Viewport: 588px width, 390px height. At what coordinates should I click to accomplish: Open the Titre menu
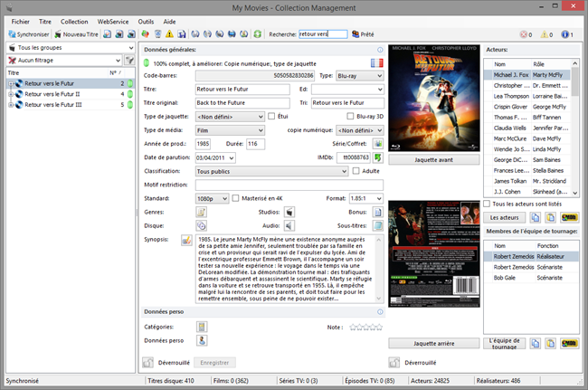[x=45, y=22]
